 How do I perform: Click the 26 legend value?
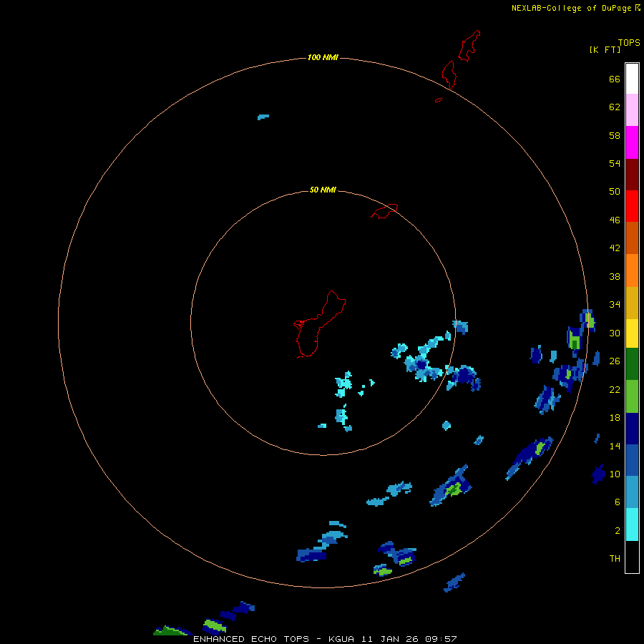pos(615,361)
